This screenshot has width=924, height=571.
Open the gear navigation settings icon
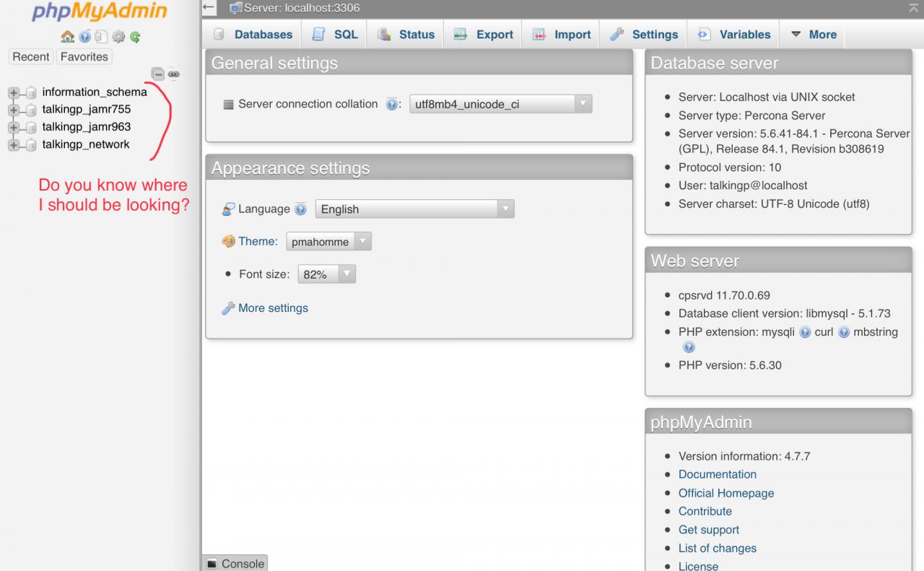point(118,37)
